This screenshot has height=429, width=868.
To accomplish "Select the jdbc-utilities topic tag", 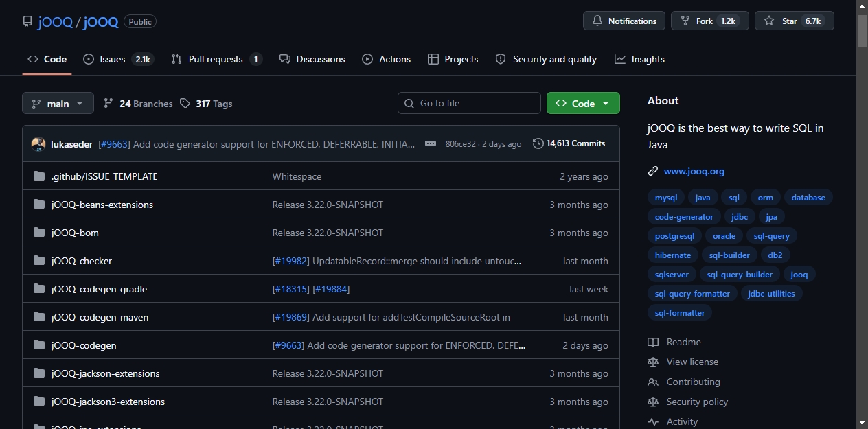I will click(771, 294).
